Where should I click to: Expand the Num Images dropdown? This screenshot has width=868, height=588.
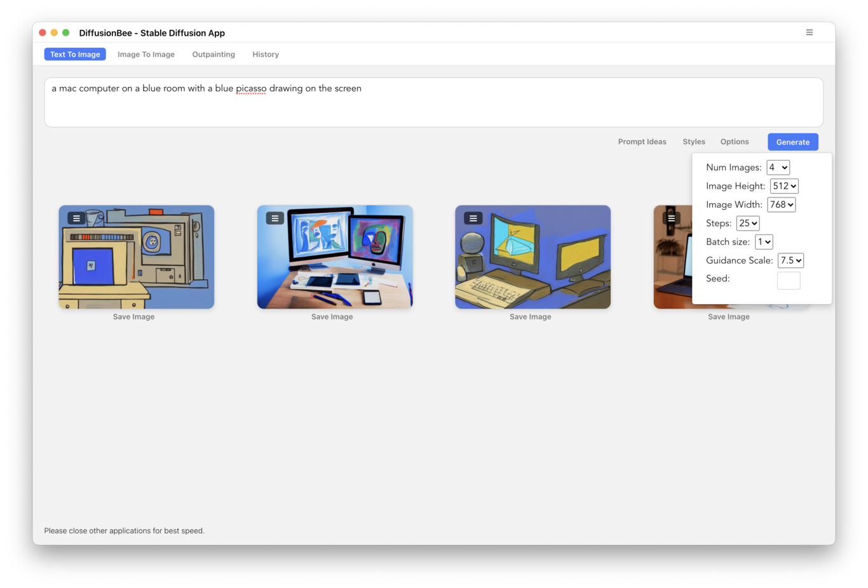(x=778, y=168)
